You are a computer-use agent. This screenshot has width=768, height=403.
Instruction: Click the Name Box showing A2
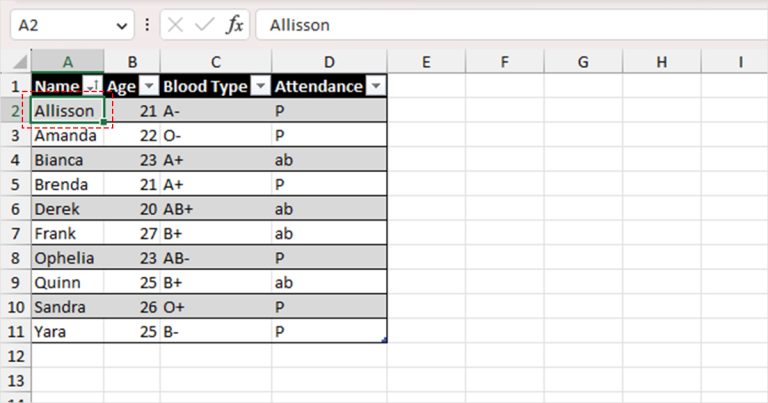pos(64,24)
